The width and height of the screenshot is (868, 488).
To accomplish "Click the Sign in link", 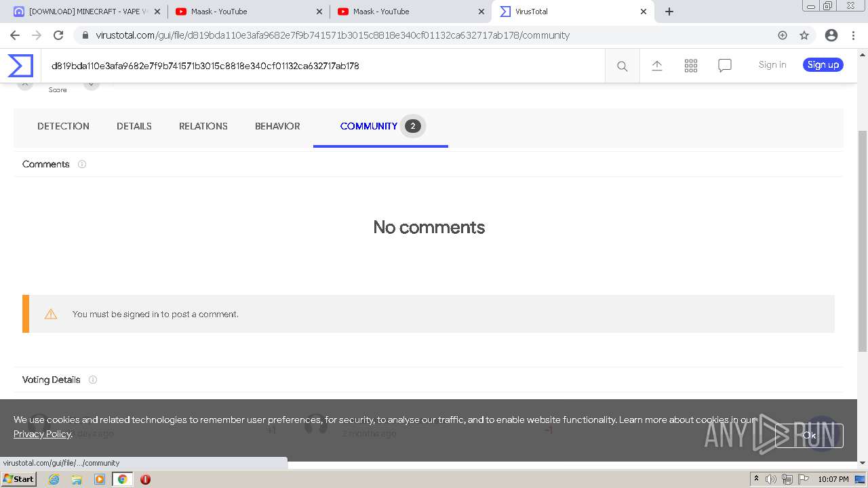I will pyautogui.click(x=772, y=64).
